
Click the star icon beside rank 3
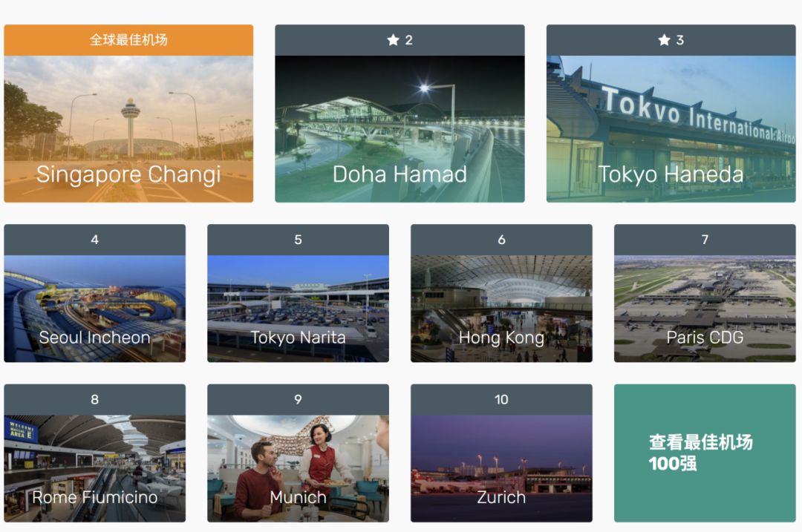coord(664,40)
